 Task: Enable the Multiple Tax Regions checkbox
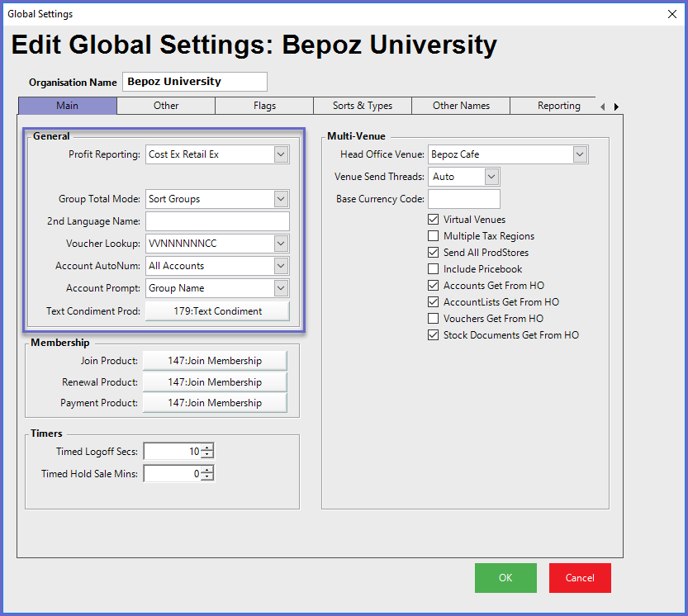pos(434,236)
